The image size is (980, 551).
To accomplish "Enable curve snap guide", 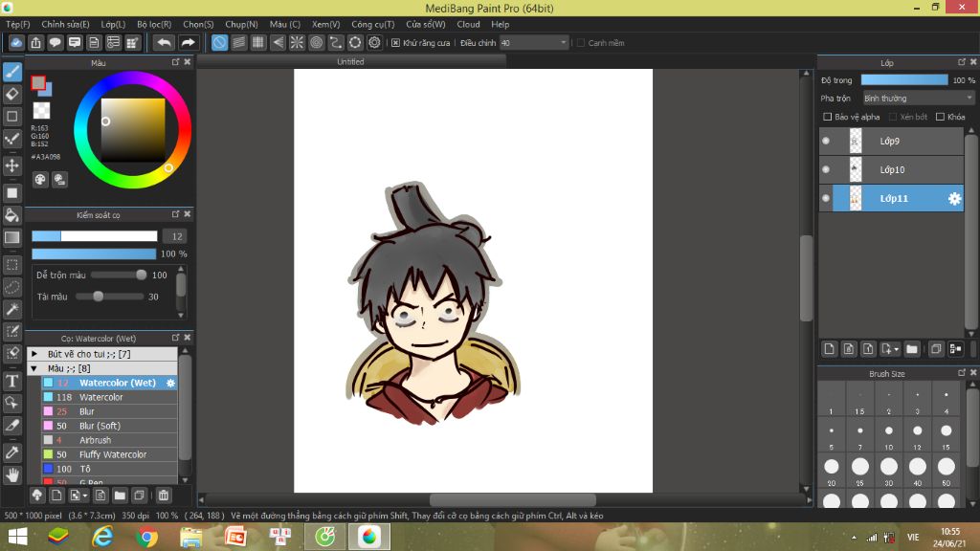I will (x=336, y=42).
